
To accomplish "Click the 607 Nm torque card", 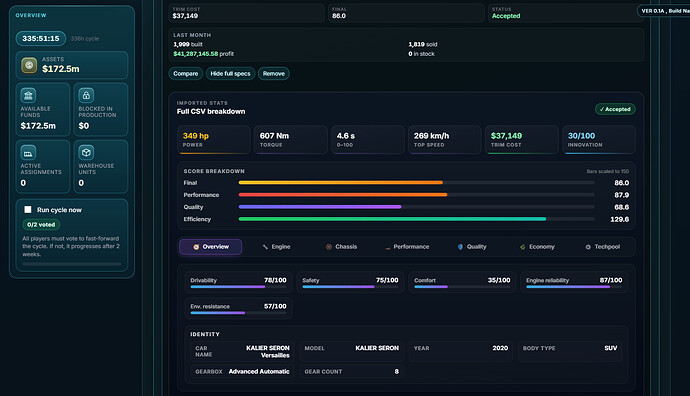I will [290, 140].
